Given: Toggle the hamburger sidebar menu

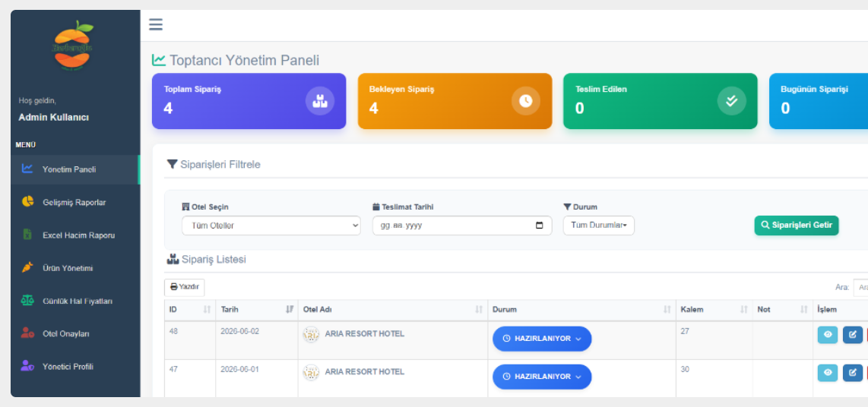Looking at the screenshot, I should coord(156,24).
